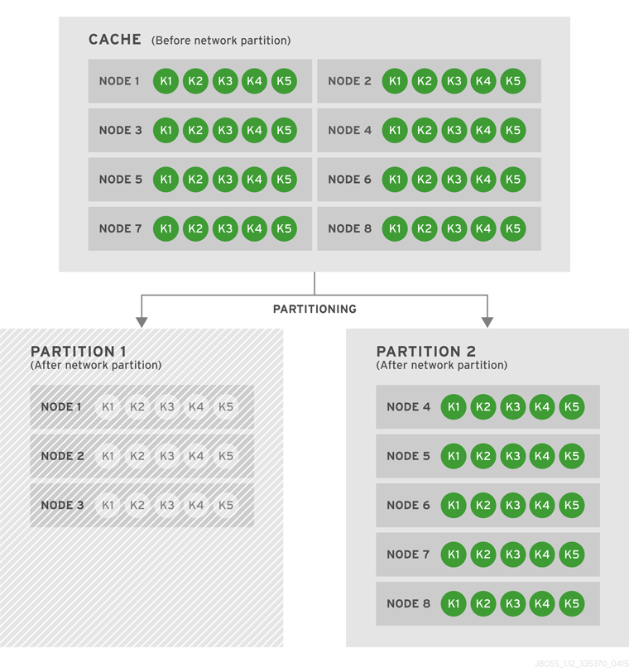
Task: Click the CACHE heading text
Action: click(115, 40)
